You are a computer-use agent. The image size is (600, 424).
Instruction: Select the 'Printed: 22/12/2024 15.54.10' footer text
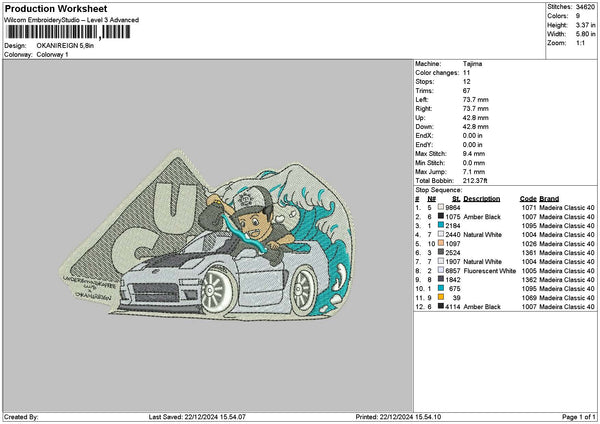pyautogui.click(x=398, y=417)
